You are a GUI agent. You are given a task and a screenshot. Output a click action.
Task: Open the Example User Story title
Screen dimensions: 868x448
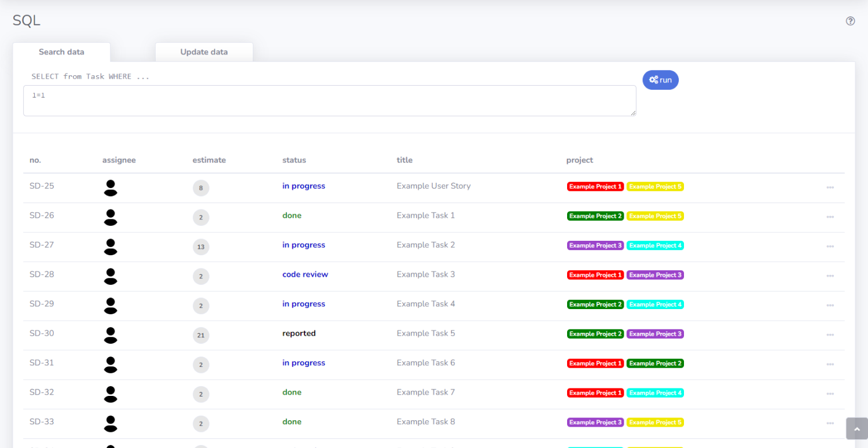click(x=434, y=186)
